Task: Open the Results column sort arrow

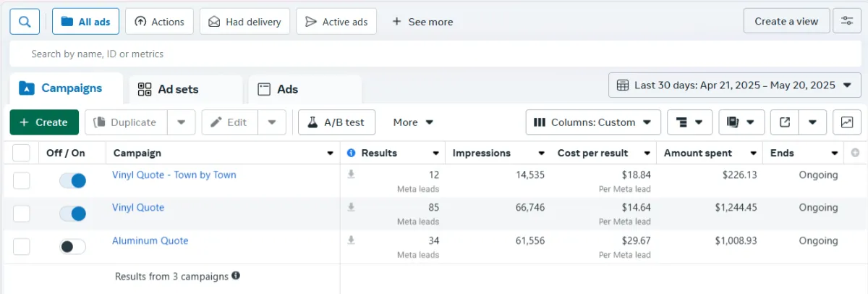Action: coord(435,154)
